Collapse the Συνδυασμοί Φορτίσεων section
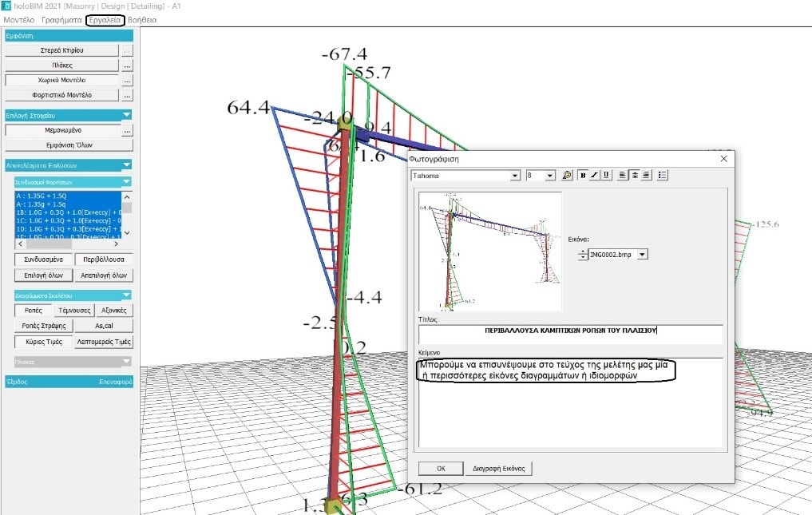 tap(127, 182)
